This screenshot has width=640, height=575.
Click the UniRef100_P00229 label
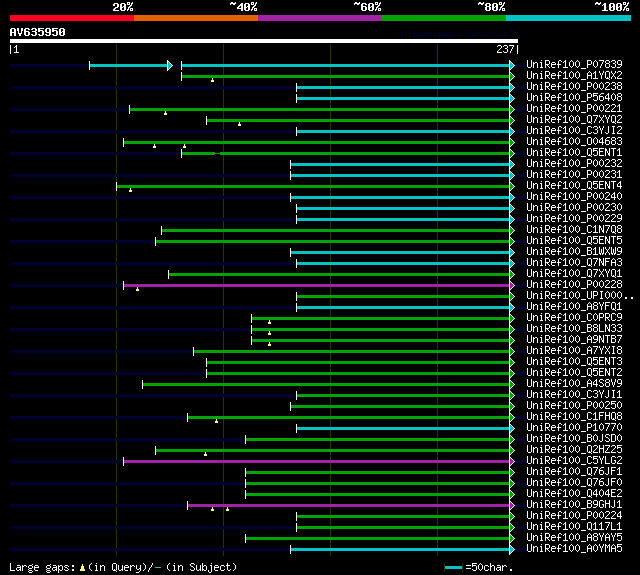click(x=574, y=219)
